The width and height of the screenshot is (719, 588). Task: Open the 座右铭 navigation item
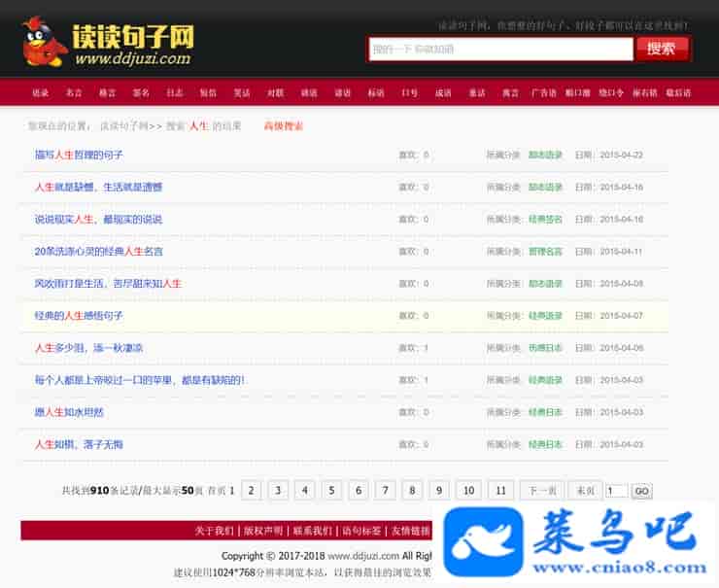tap(645, 93)
